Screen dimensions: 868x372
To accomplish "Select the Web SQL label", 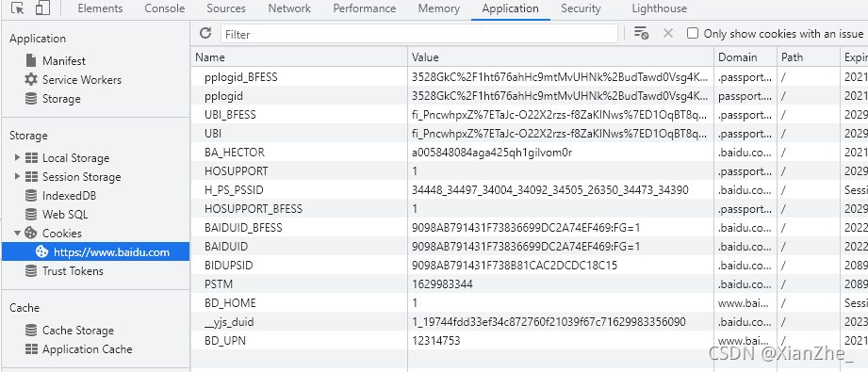I will click(65, 214).
